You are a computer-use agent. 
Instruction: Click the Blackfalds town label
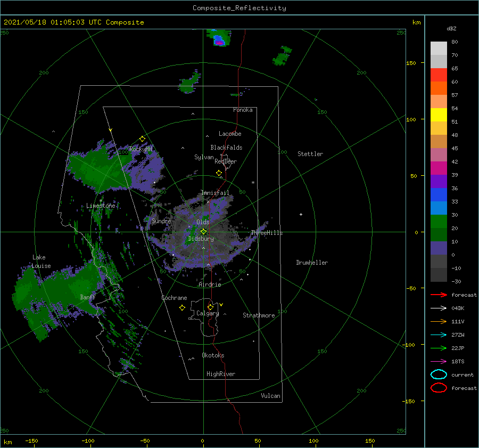[x=226, y=148]
